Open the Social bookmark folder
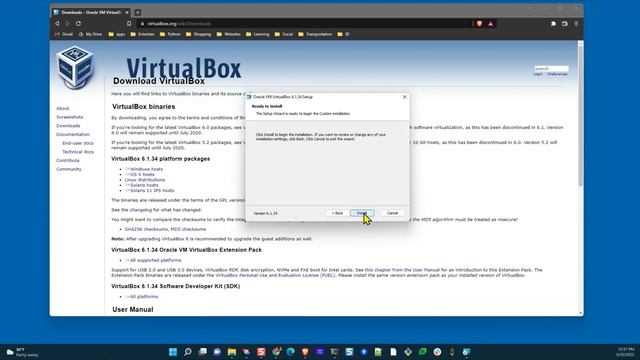This screenshot has height=360, width=640. pos(284,34)
